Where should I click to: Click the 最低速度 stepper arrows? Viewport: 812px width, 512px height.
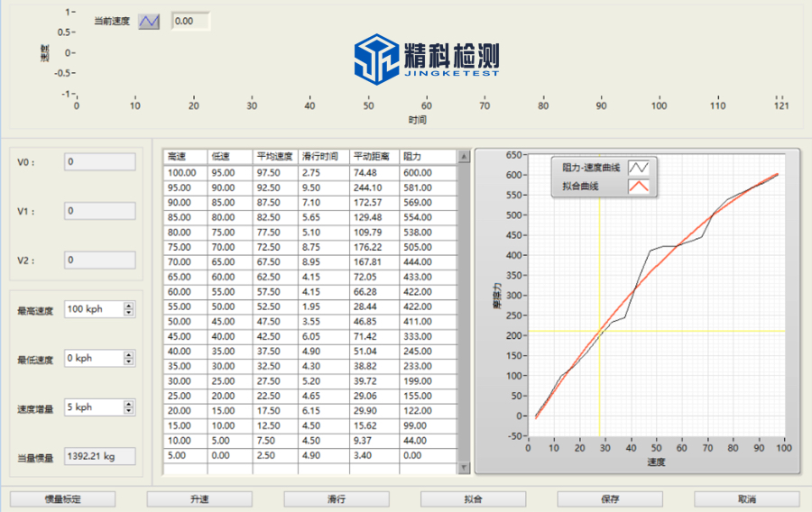click(128, 359)
